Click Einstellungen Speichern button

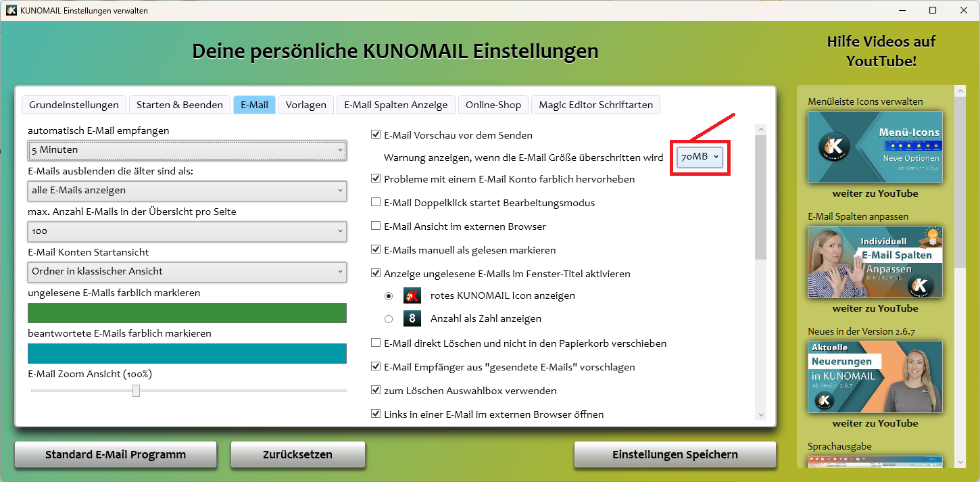(x=675, y=454)
